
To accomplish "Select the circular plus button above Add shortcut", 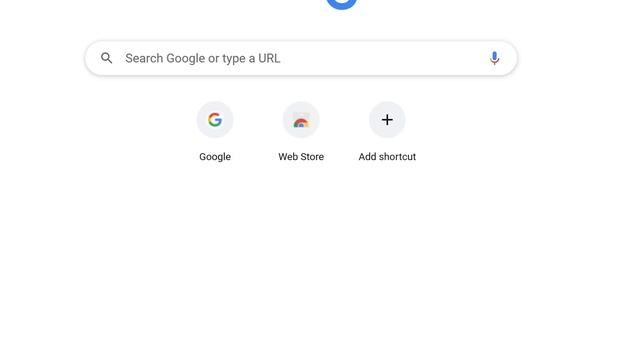I will 387,120.
